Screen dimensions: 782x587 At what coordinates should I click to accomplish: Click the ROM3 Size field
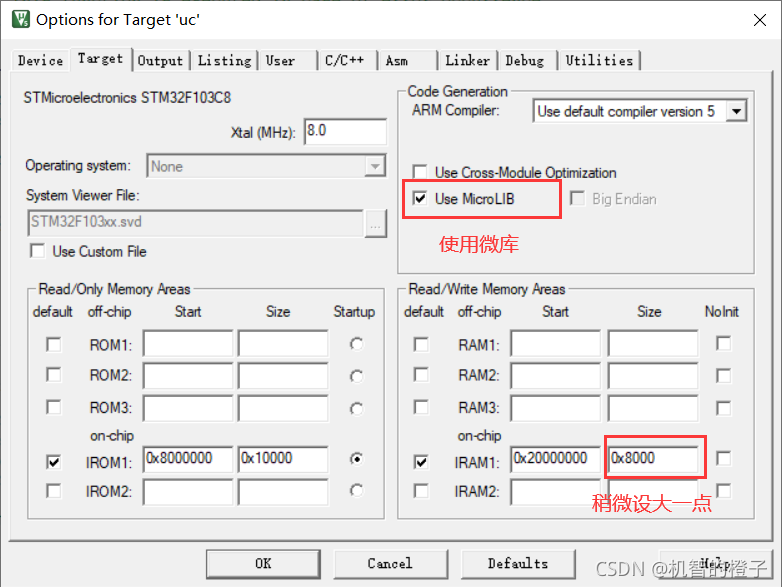coord(283,408)
